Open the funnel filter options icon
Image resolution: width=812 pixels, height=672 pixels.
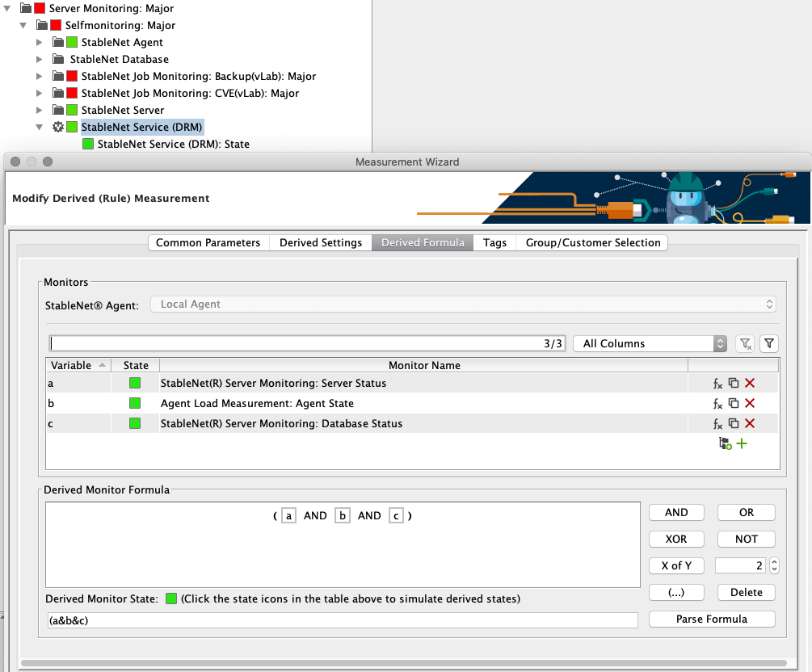(x=769, y=344)
